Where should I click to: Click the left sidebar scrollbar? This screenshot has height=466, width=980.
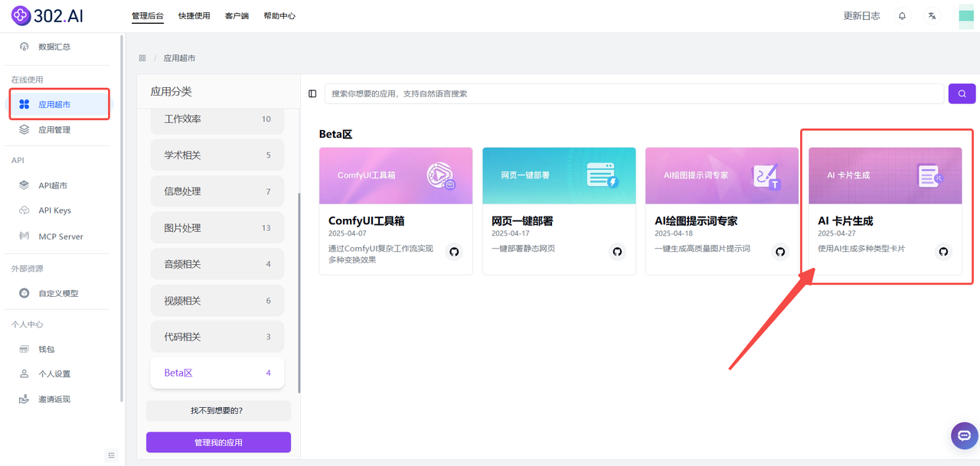tap(122, 218)
